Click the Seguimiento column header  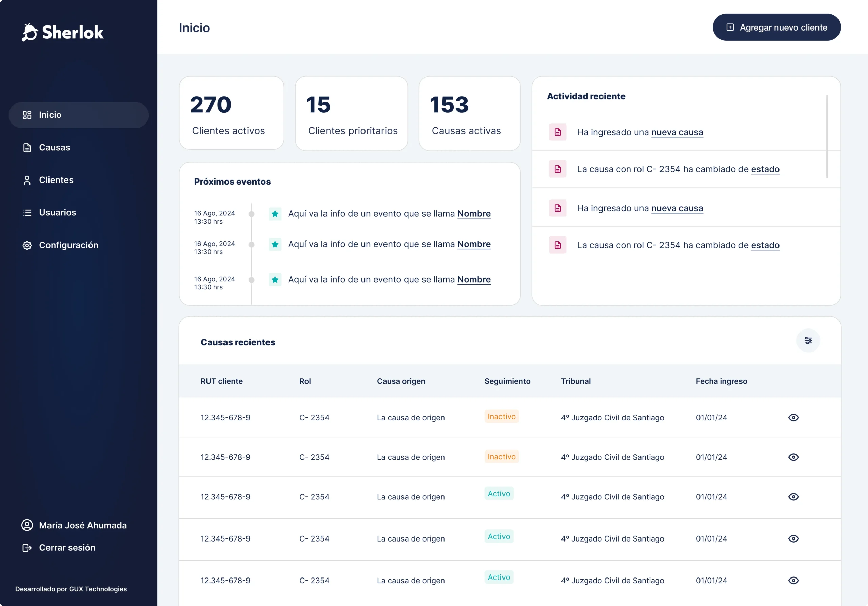[507, 381]
